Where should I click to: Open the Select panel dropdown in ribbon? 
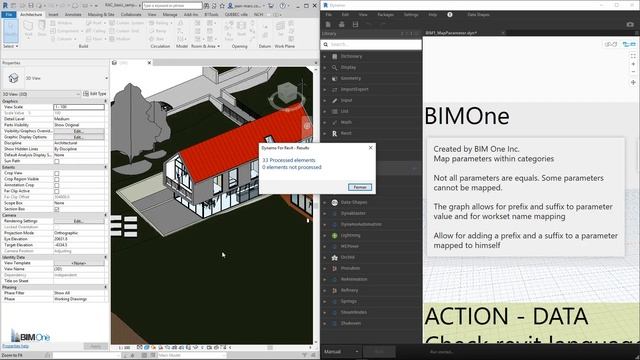pos(11,46)
